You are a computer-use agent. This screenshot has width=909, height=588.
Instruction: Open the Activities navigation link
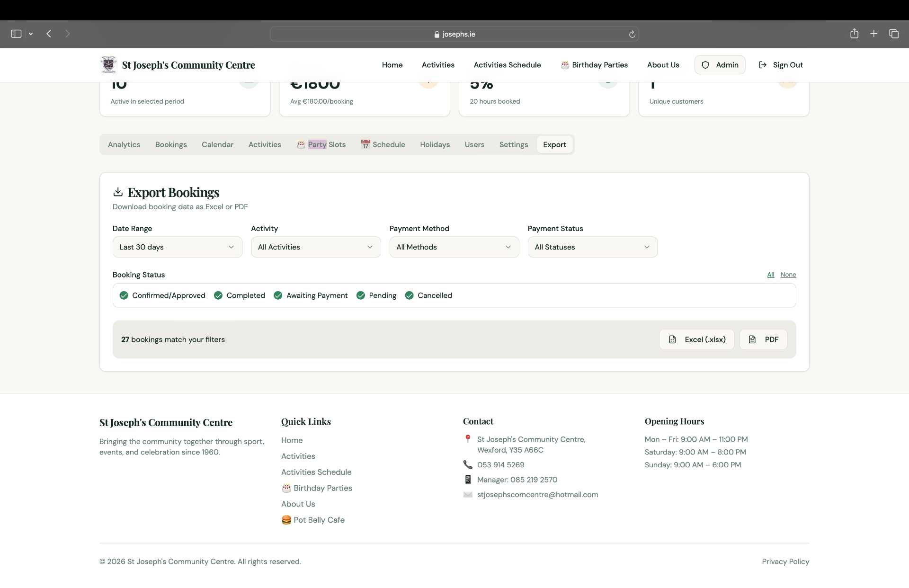[x=438, y=65]
